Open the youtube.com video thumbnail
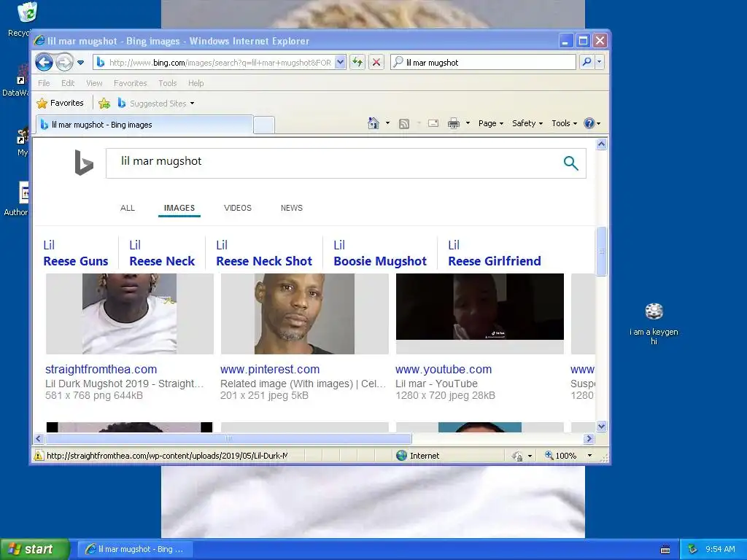Image resolution: width=747 pixels, height=560 pixels. 480,314
